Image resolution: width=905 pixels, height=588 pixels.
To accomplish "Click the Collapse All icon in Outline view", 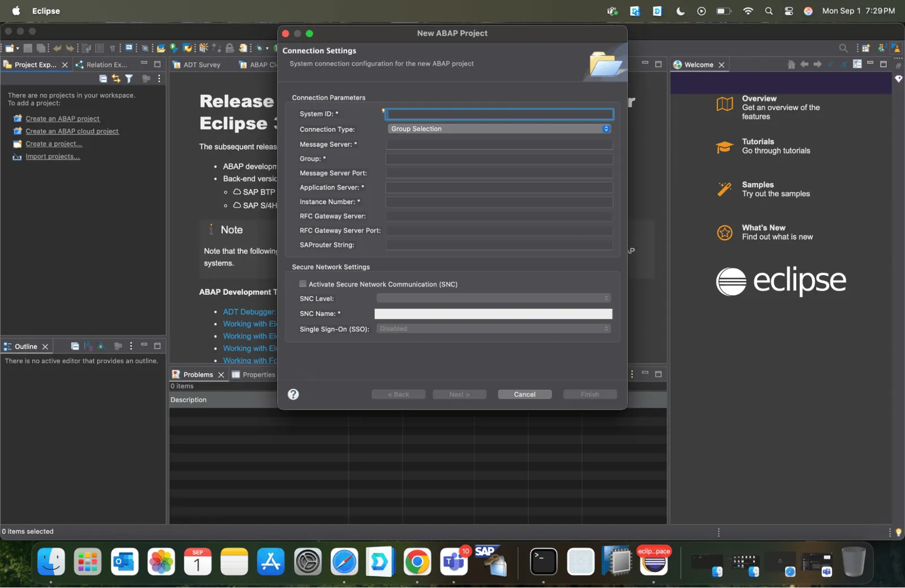I will pyautogui.click(x=75, y=346).
